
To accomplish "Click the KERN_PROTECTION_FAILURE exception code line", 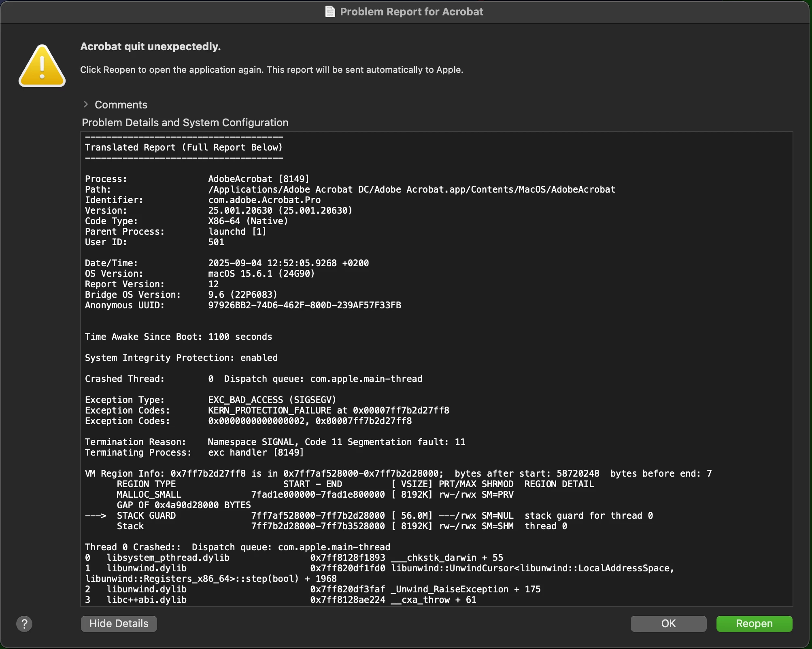I will click(x=328, y=410).
